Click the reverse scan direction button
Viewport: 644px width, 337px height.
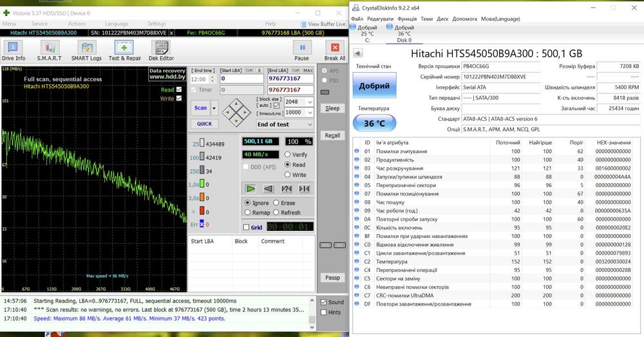[268, 188]
